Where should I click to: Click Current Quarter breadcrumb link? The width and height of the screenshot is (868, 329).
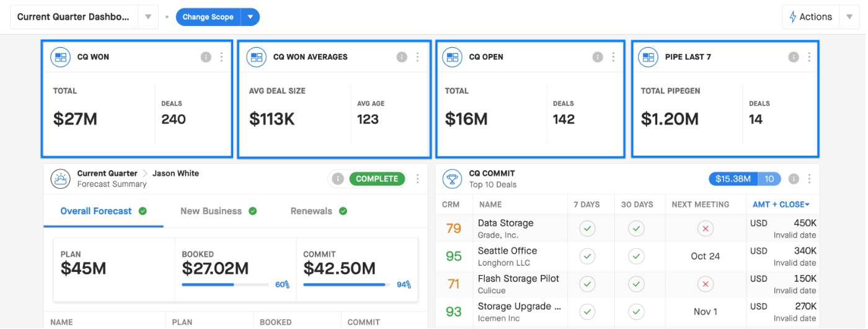[107, 173]
